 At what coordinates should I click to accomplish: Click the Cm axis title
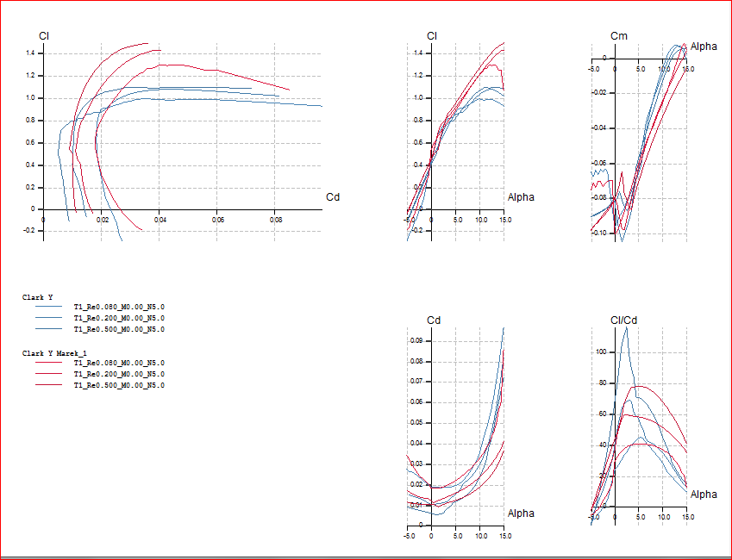pos(618,35)
